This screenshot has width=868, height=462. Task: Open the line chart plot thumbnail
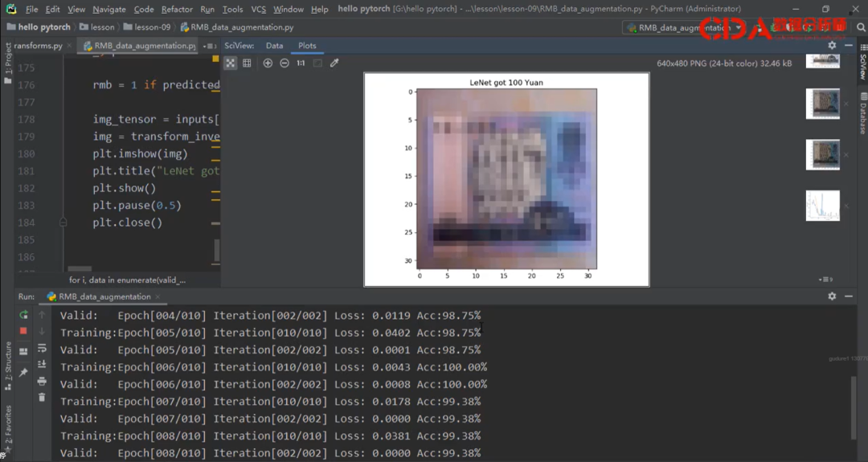(x=823, y=205)
